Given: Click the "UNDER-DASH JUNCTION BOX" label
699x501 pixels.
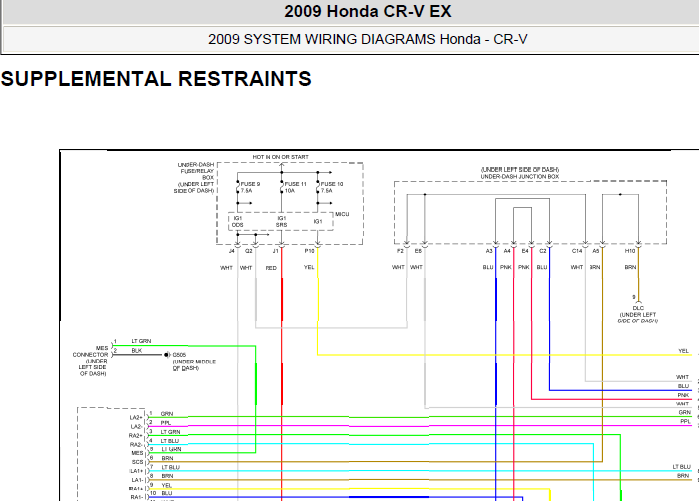Looking at the screenshot, I should click(x=520, y=177).
